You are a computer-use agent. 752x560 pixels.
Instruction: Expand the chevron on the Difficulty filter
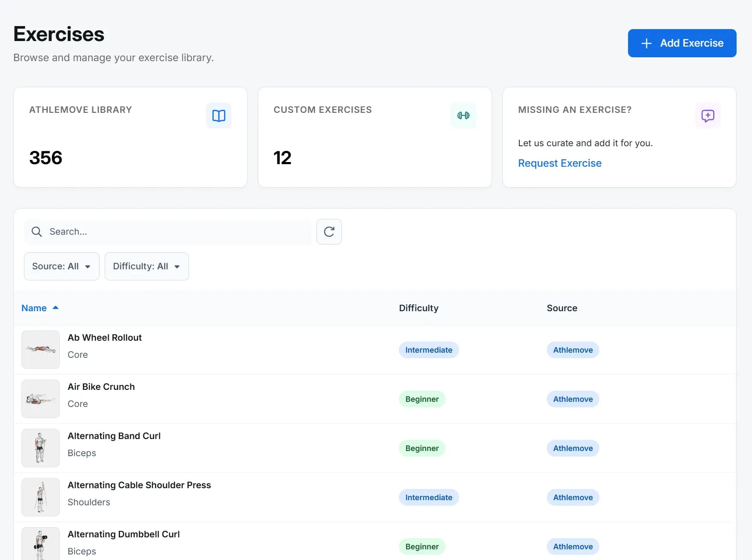coord(178,266)
